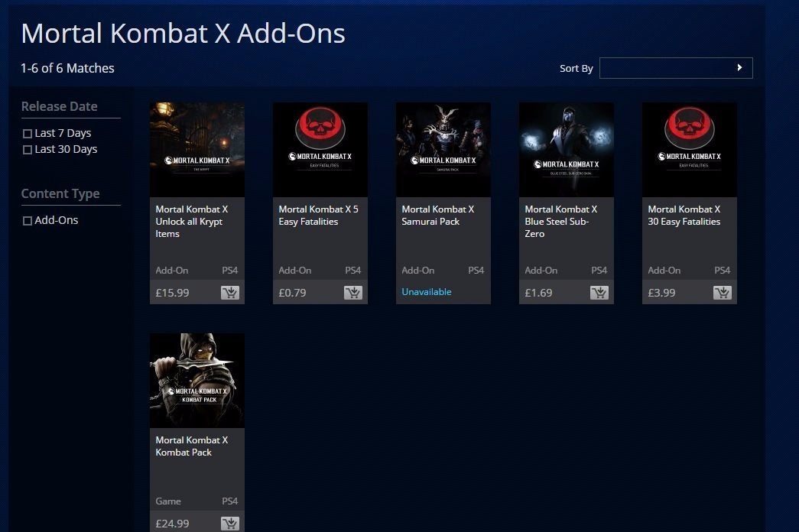
Task: Click the Unavailable label on Samurai Pack
Action: (427, 292)
